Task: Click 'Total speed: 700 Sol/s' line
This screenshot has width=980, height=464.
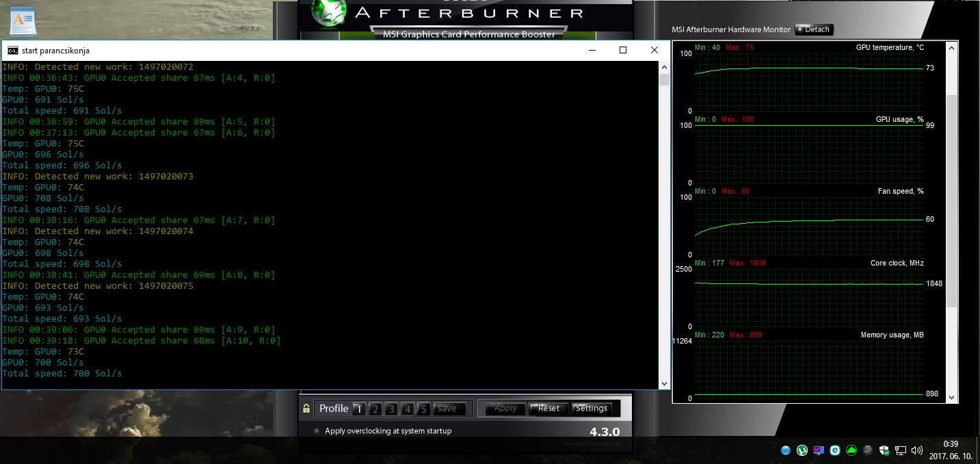Action: 62,373
